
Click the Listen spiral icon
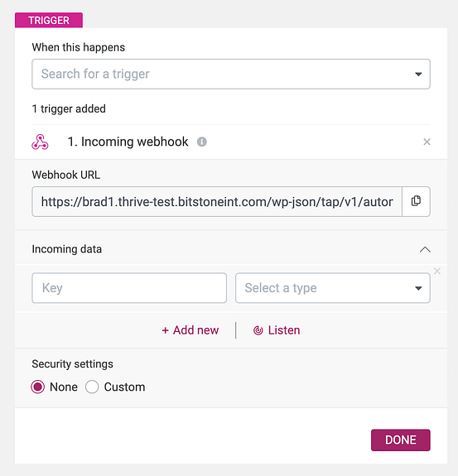pos(258,330)
